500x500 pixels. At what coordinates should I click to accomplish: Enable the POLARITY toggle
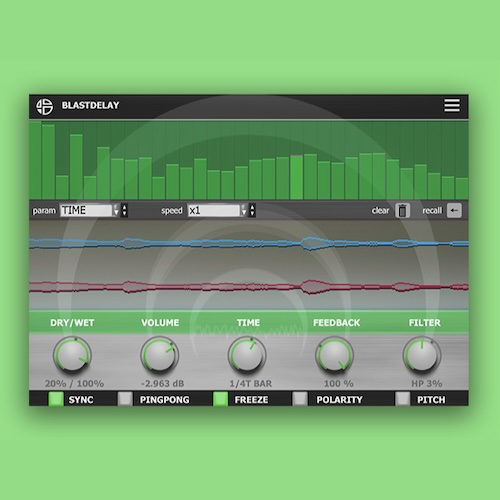point(300,399)
